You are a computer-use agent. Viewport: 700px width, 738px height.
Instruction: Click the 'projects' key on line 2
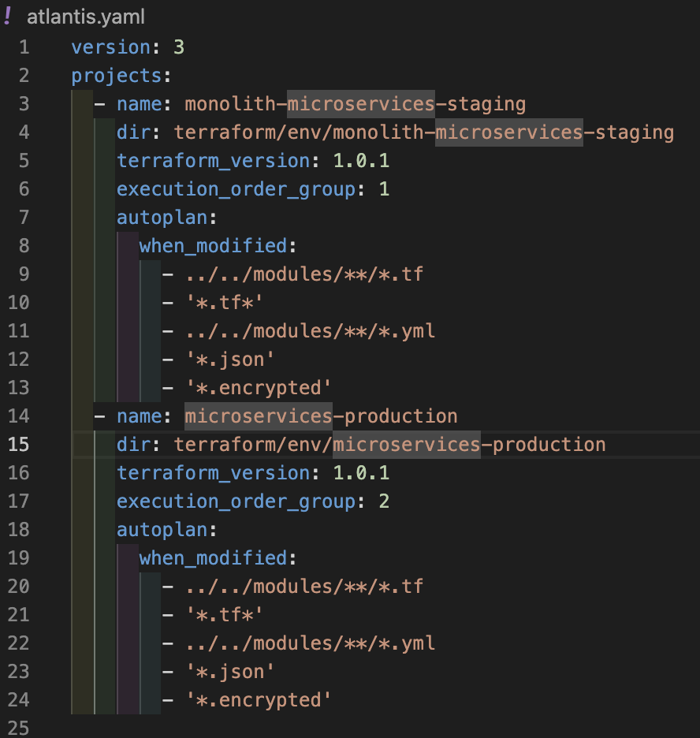(x=117, y=76)
